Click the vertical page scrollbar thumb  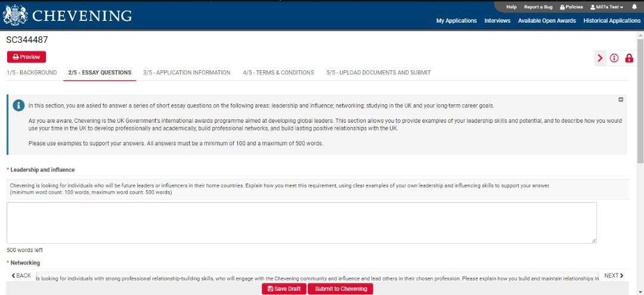pos(640,101)
